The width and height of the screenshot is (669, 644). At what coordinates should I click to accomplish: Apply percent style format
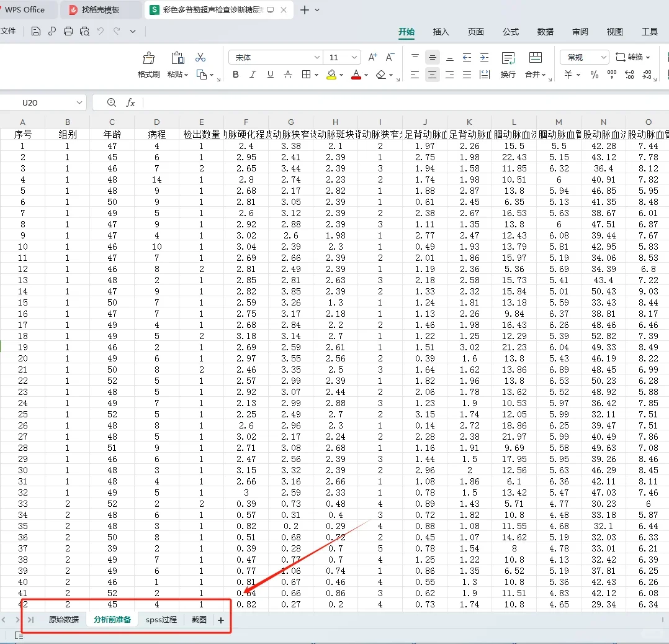tap(595, 75)
